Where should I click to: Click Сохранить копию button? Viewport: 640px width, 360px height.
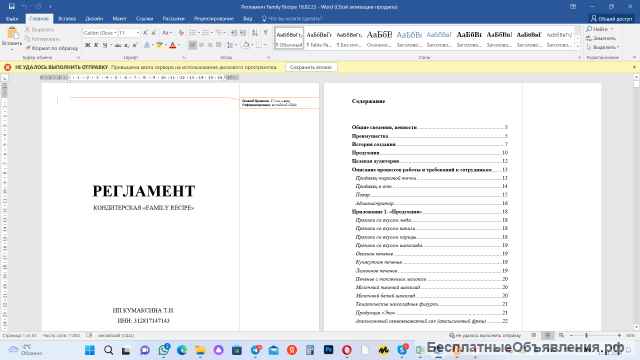click(x=311, y=67)
